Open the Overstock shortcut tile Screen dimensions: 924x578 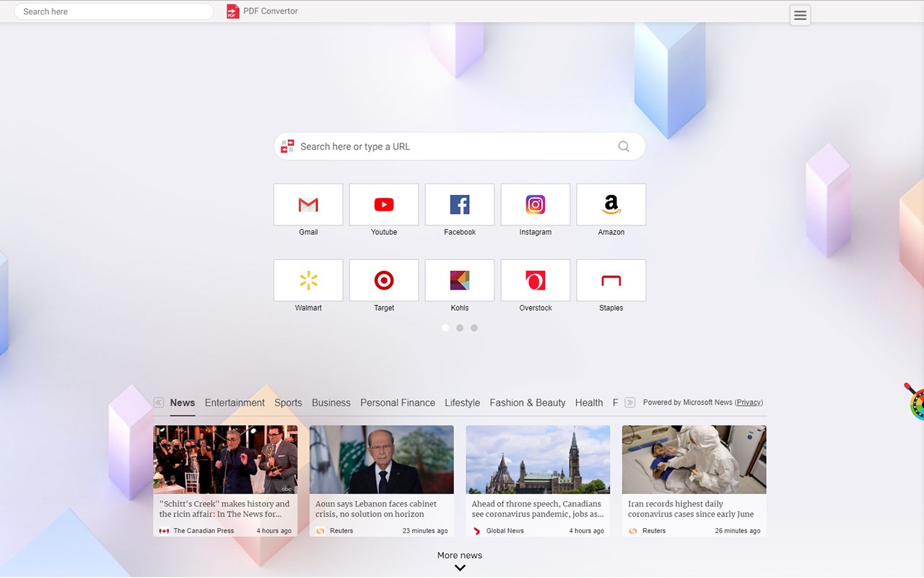tap(536, 280)
